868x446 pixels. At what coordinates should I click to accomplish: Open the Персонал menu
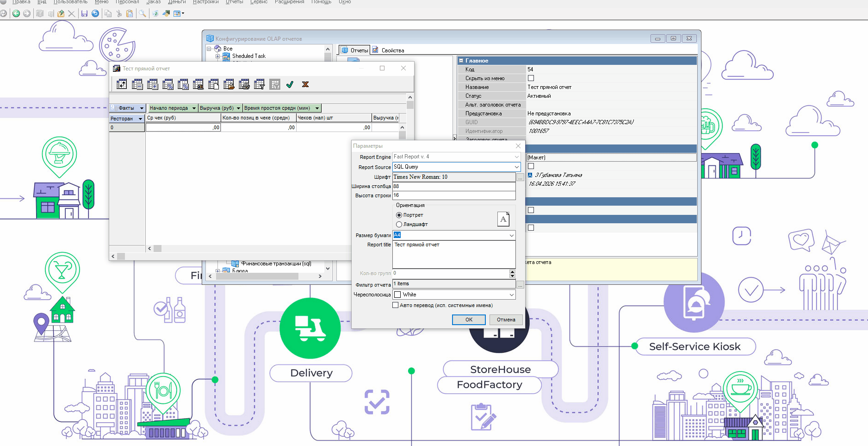(127, 2)
